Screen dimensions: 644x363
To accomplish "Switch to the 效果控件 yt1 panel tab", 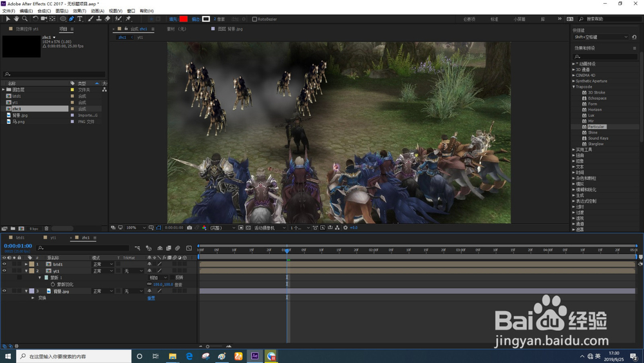I will click(27, 29).
